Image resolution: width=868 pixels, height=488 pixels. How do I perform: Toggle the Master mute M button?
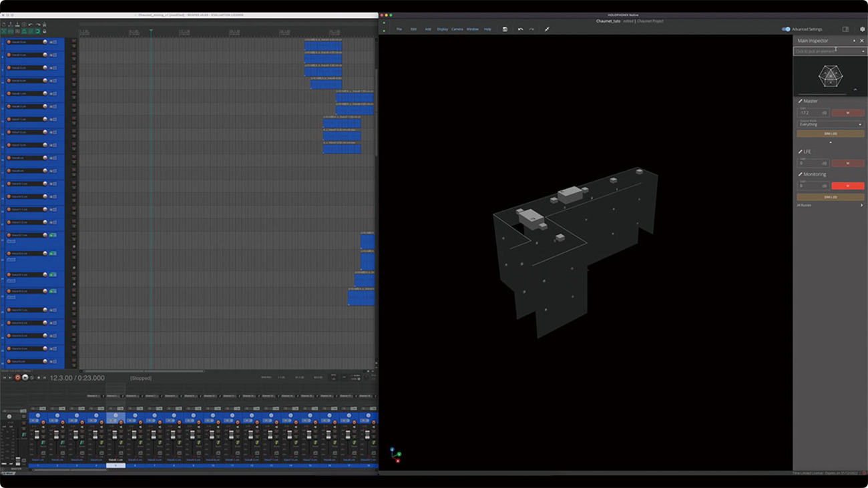(847, 113)
